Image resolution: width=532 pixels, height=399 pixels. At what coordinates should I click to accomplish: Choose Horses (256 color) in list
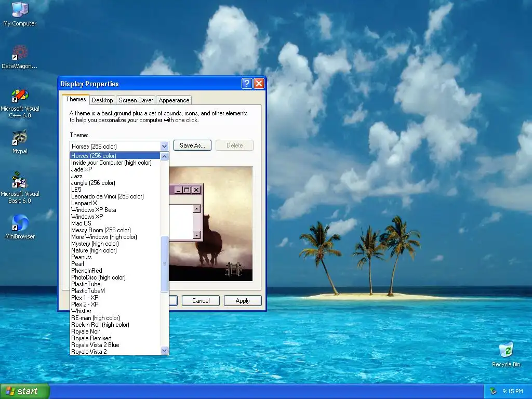[x=115, y=156]
